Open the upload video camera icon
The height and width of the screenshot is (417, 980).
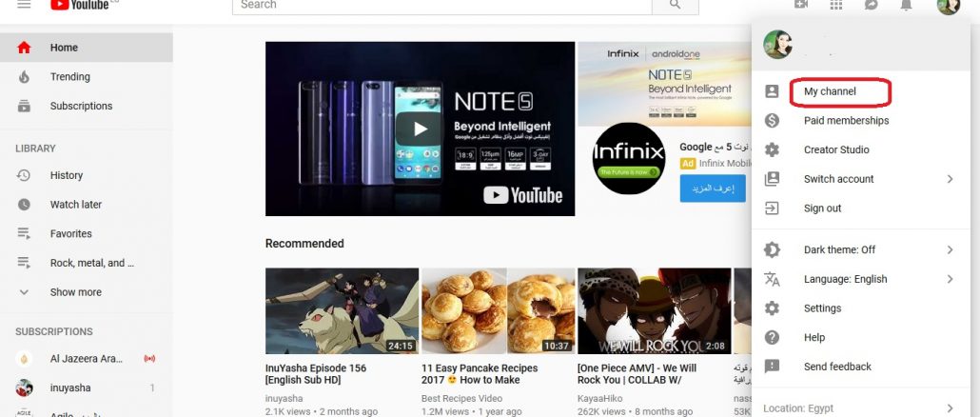(800, 4)
